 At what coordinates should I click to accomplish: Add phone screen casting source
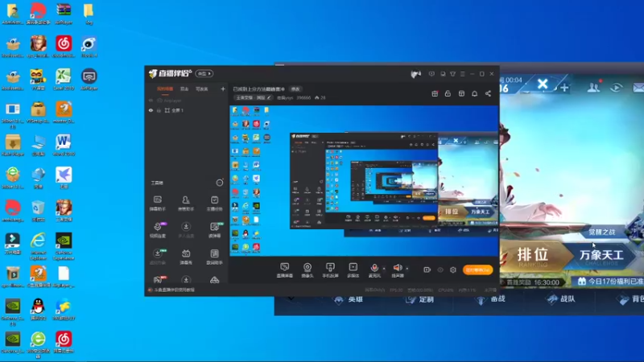(x=330, y=270)
